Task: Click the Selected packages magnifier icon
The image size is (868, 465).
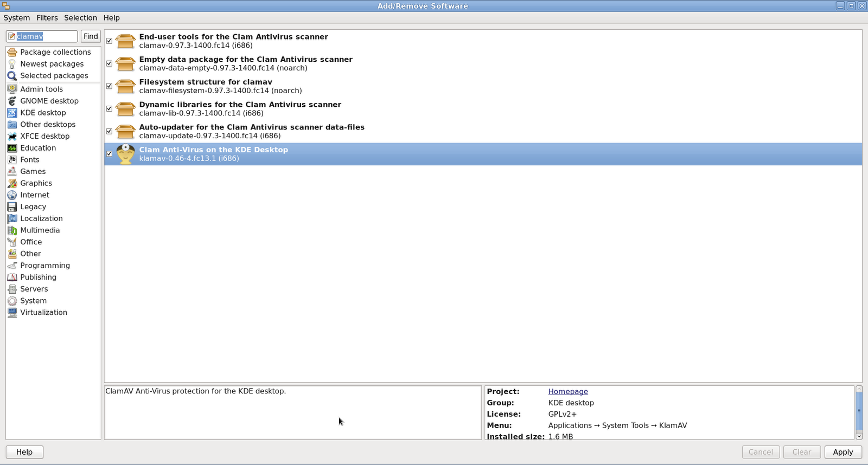Action: coord(12,76)
